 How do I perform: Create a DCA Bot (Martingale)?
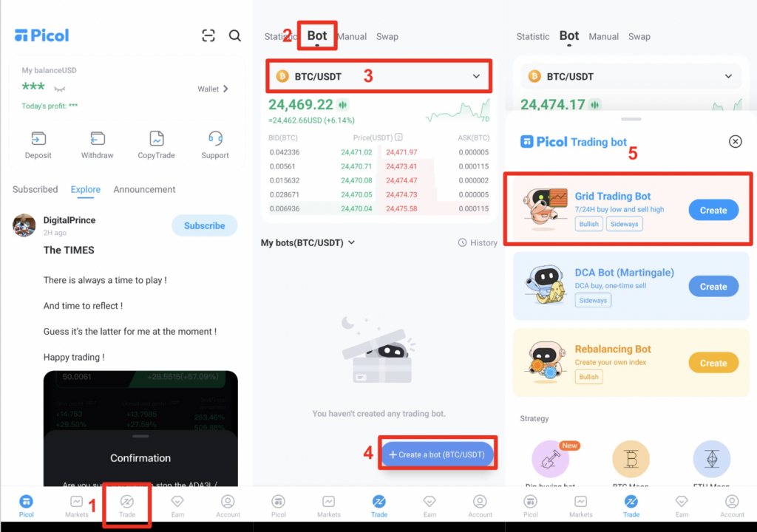(x=713, y=286)
